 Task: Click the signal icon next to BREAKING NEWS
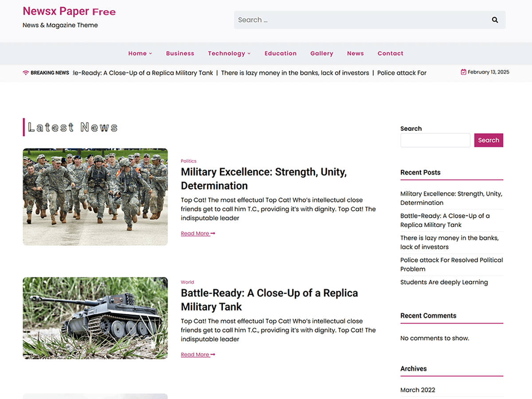click(x=26, y=72)
